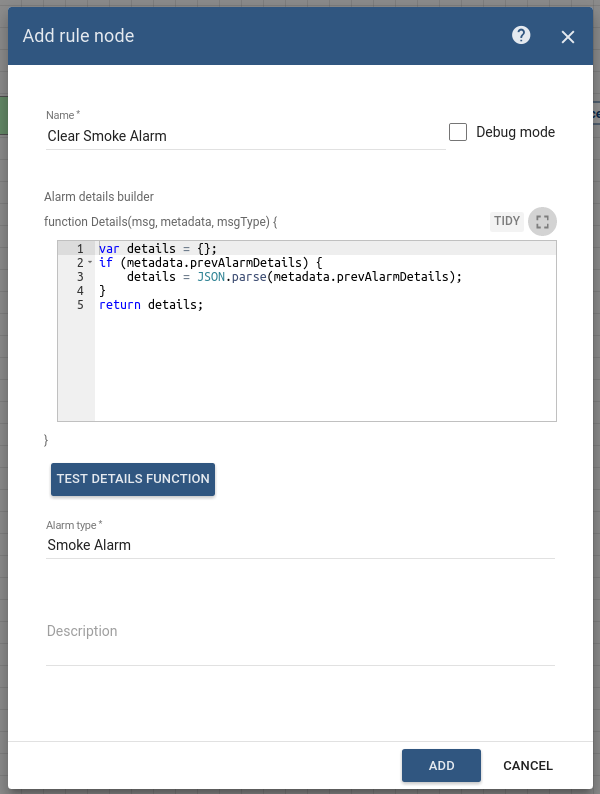Dismiss the dialog with CANCEL
The height and width of the screenshot is (794, 600).
(528, 766)
